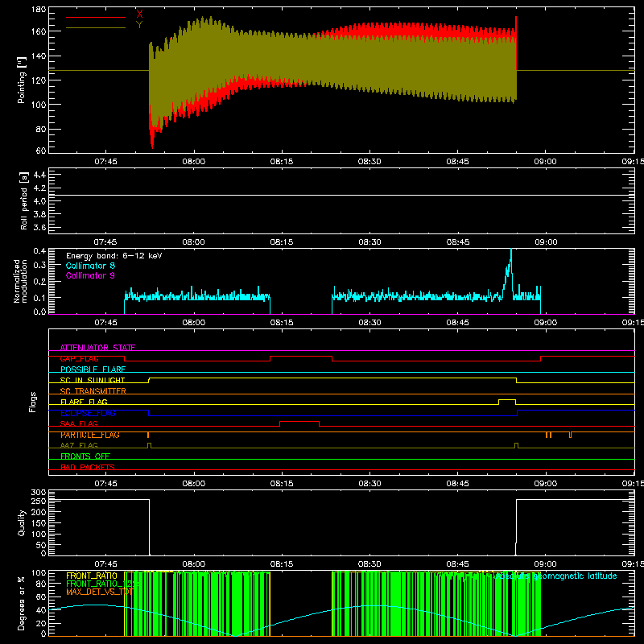Click the '4.4' tick on the Roll period axis
The width and height of the screenshot is (644, 644).
pos(39,175)
